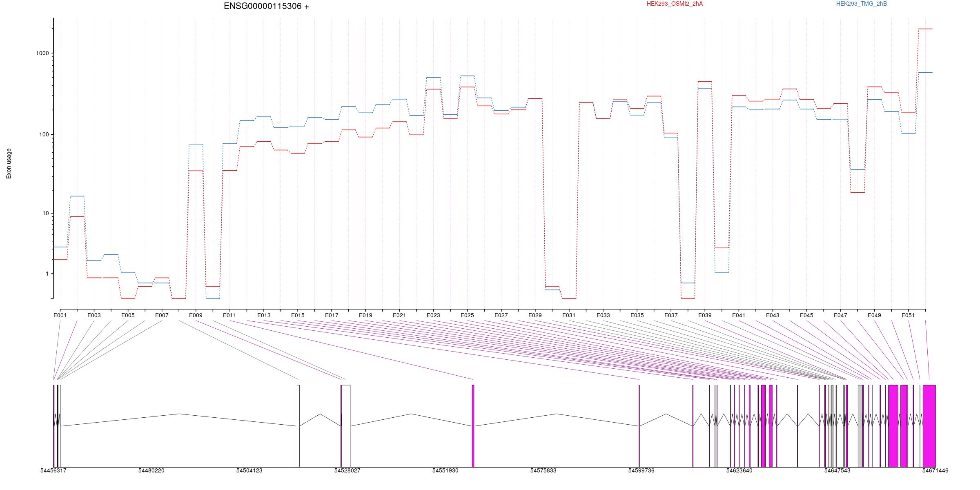This screenshot has width=980, height=490.
Task: Select exon label E031
Action: pyautogui.click(x=569, y=315)
